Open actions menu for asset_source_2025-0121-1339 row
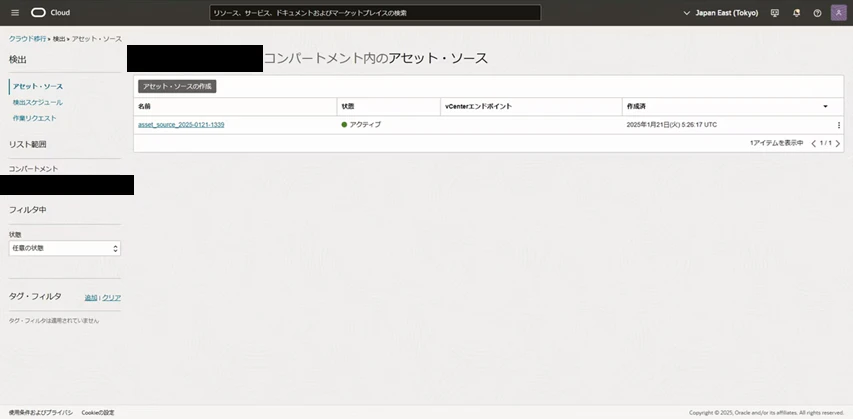This screenshot has height=419, width=853. tap(838, 125)
